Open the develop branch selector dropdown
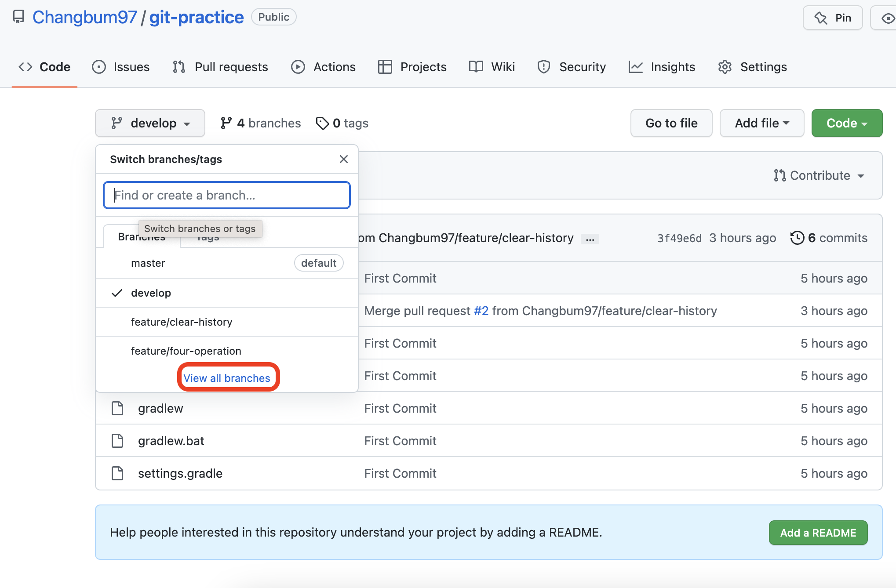Screen dimensions: 896x588 pos(150,123)
